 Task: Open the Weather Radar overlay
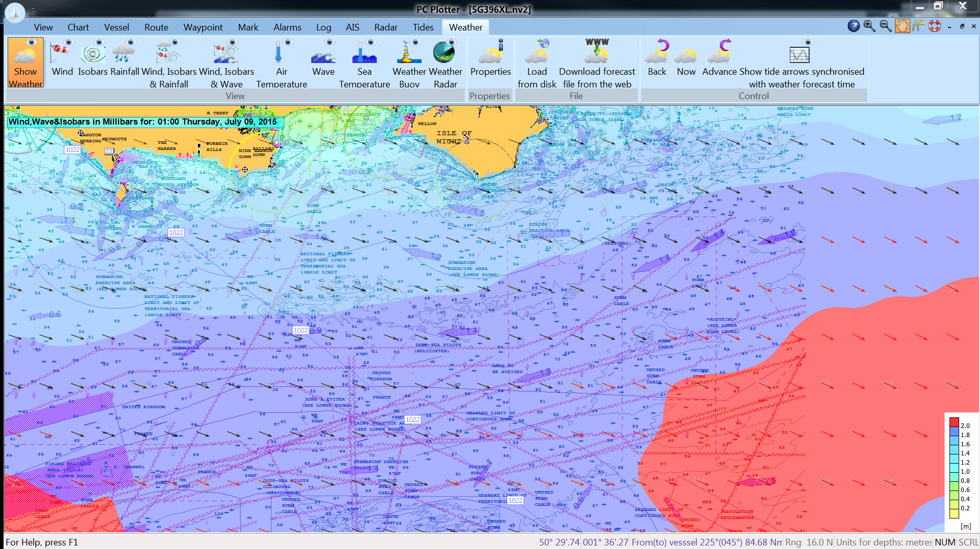[444, 64]
